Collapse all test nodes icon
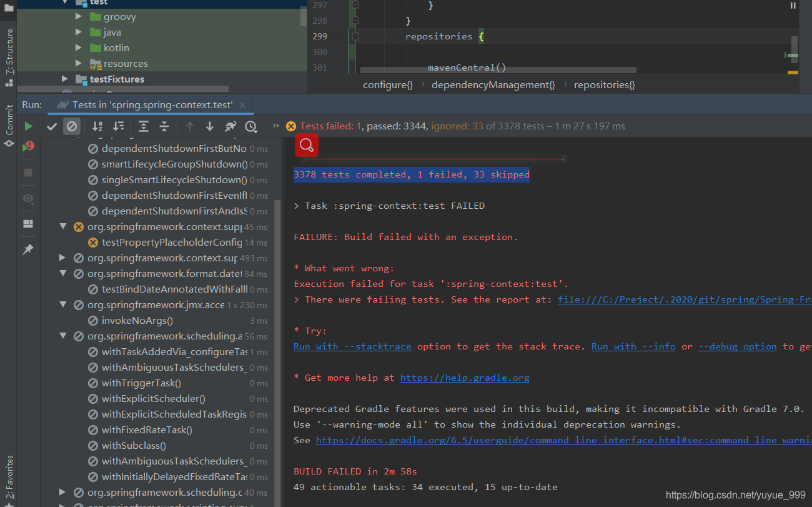Screen dimensions: 812x507 click(164, 126)
